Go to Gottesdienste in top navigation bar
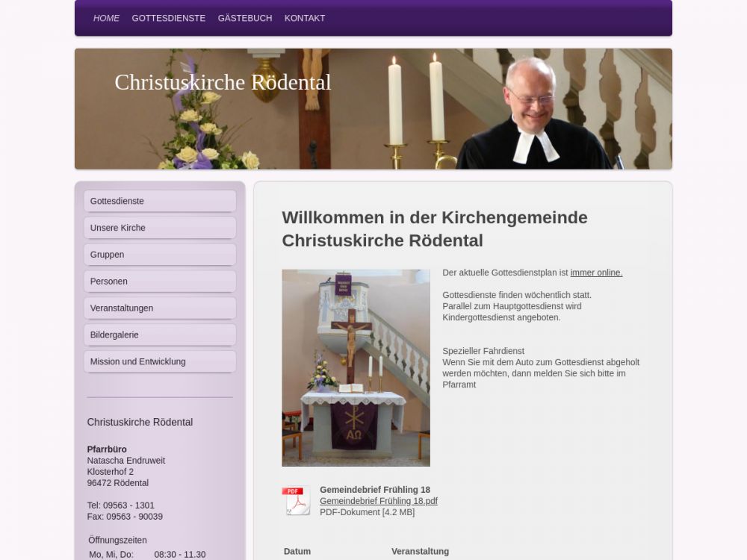The height and width of the screenshot is (560, 747). pos(168,18)
